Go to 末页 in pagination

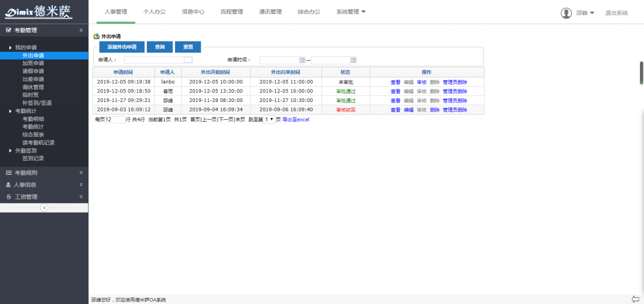click(x=240, y=120)
